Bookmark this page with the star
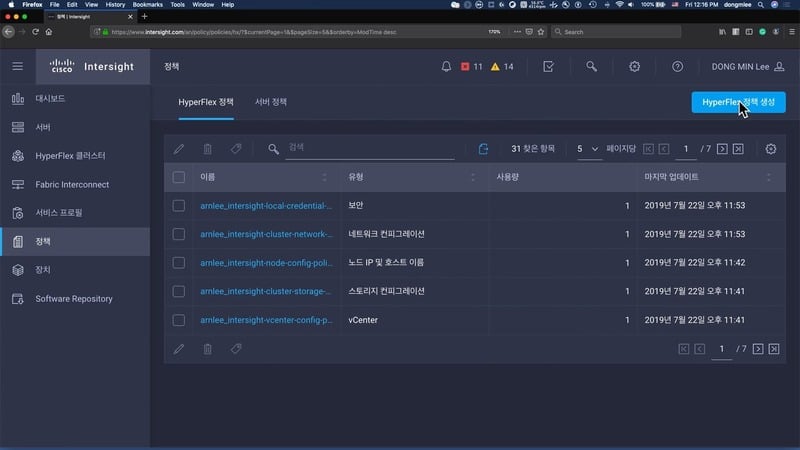Screen dimensions: 800x450 (x=541, y=32)
